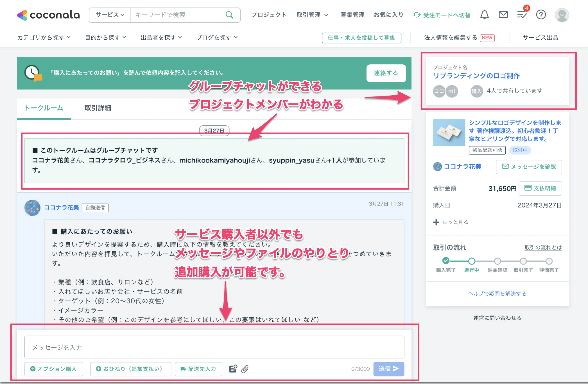This screenshot has width=588, height=384.
Task: Click オプション購入 button
Action: coord(53,369)
